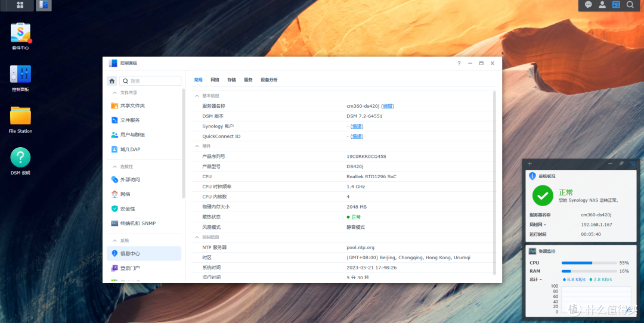644x323 pixels.
Task: Open 安全性 in the sidebar
Action: point(144,209)
